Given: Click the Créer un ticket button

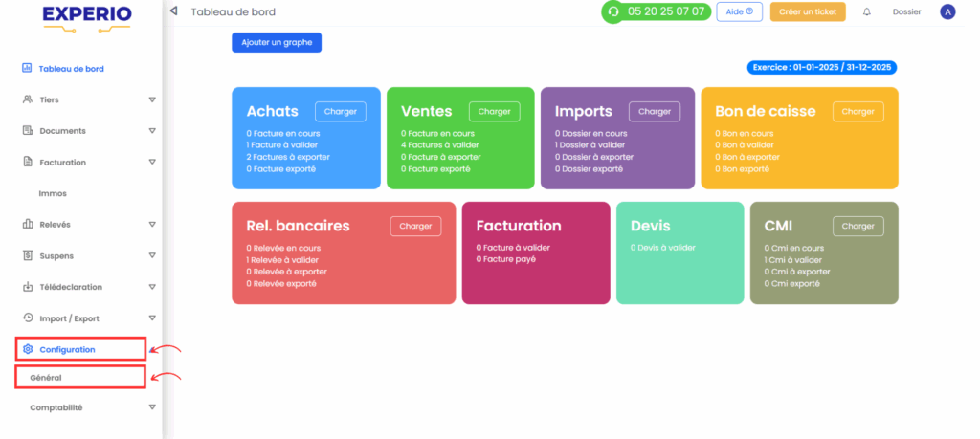Looking at the screenshot, I should pos(808,11).
